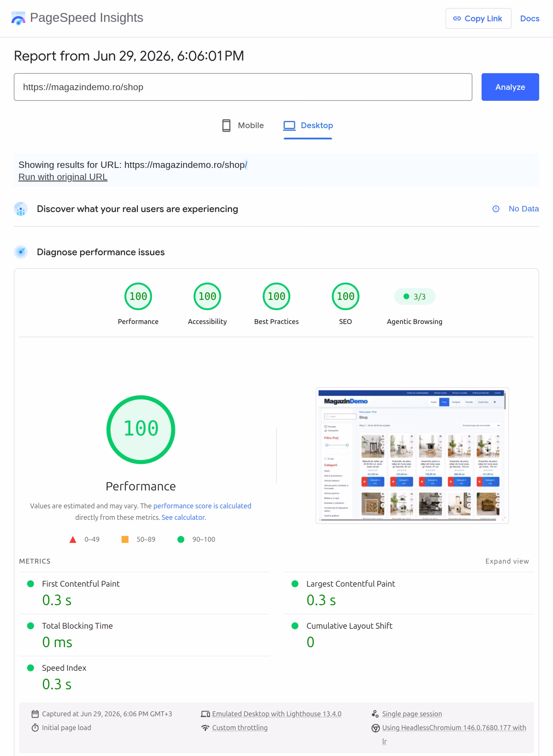Click the Chromium browser icon

pos(375,728)
